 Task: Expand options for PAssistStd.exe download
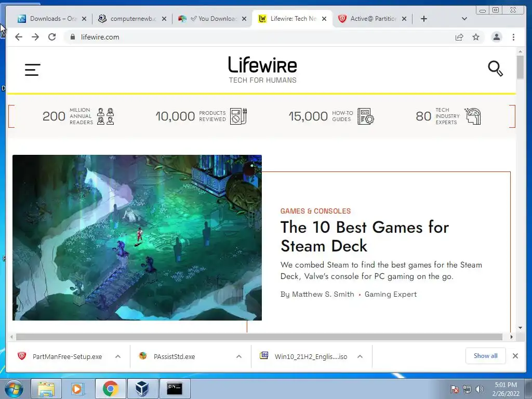pyautogui.click(x=239, y=356)
